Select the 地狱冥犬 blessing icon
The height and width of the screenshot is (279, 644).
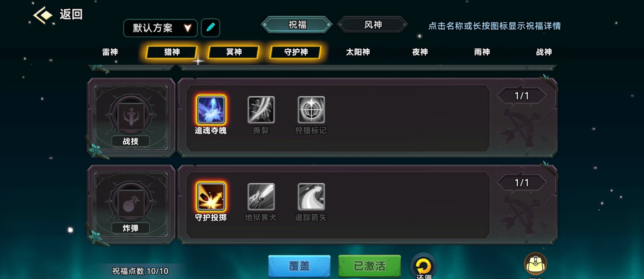pos(261,197)
